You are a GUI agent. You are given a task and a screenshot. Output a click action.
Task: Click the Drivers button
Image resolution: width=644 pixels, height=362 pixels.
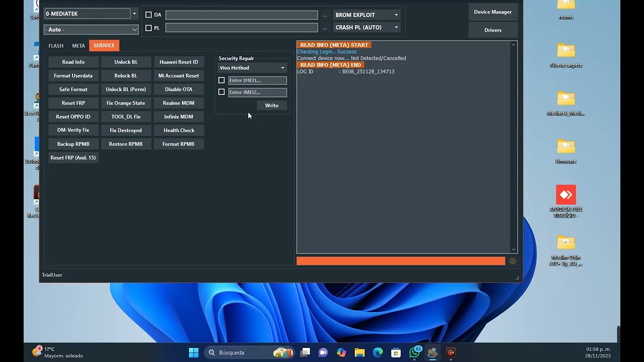point(493,30)
